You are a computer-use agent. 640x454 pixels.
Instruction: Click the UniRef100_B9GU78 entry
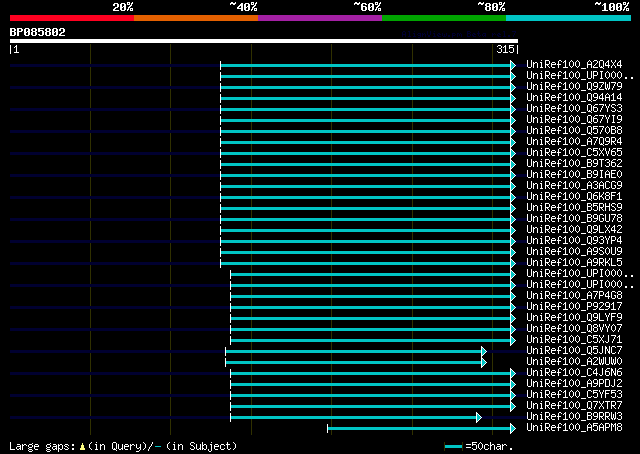574,219
